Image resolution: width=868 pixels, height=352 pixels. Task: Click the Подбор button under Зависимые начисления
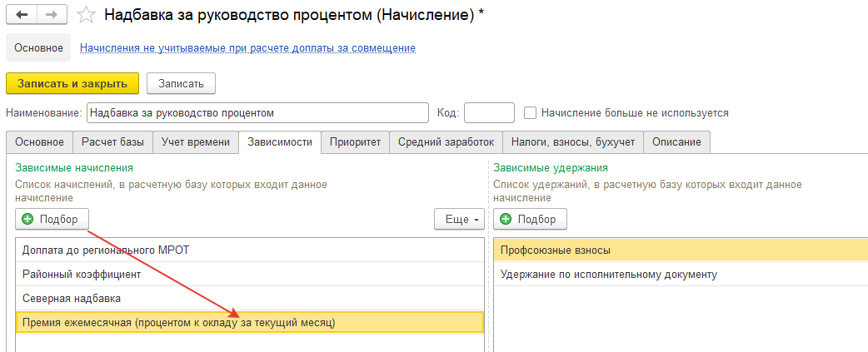52,220
